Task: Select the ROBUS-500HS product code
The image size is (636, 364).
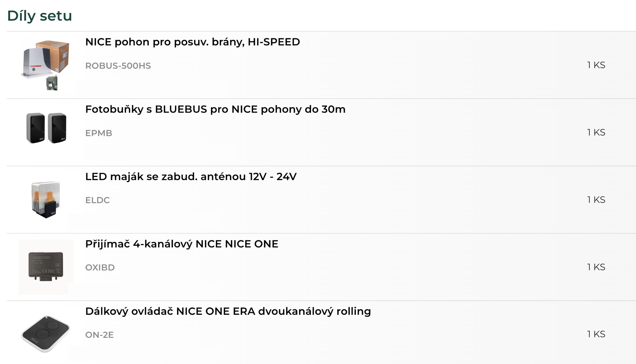Action: point(118,66)
